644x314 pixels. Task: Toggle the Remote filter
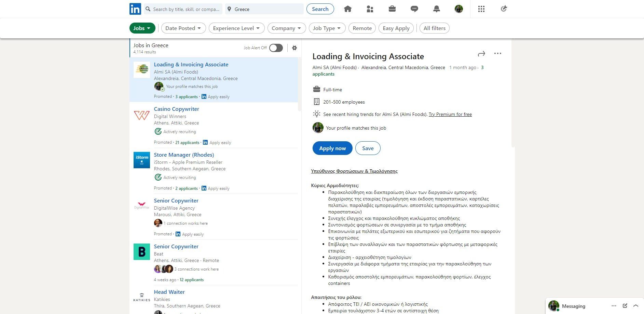[362, 28]
